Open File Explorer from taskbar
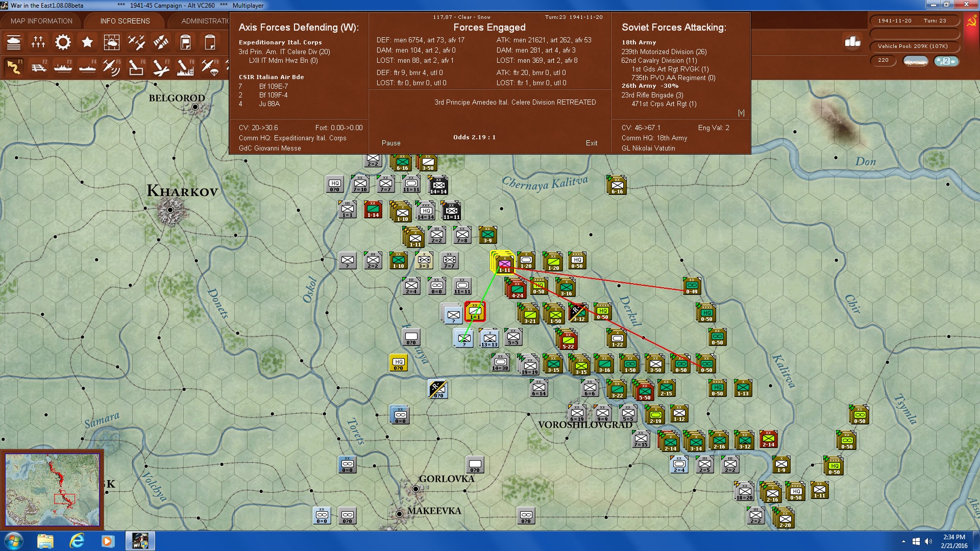The height and width of the screenshot is (551, 980). (45, 541)
